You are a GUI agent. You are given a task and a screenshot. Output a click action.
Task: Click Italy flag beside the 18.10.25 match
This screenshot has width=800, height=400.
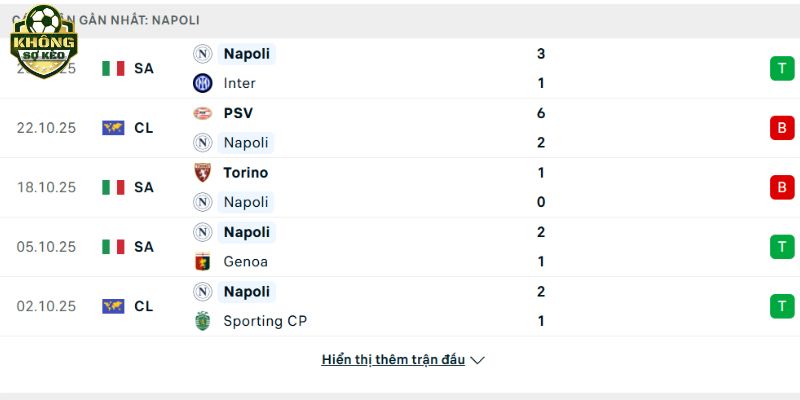(113, 187)
